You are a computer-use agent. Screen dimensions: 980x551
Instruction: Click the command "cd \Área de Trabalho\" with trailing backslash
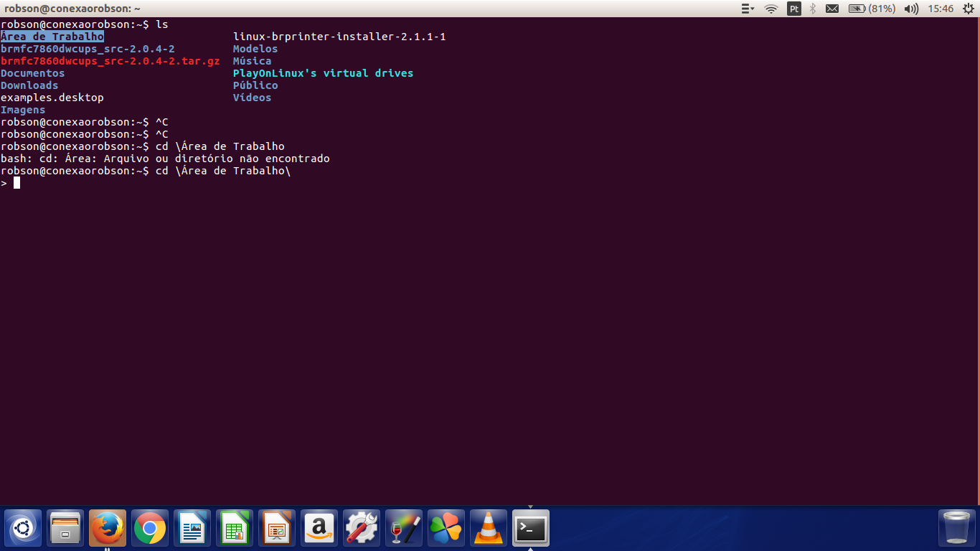coord(223,171)
